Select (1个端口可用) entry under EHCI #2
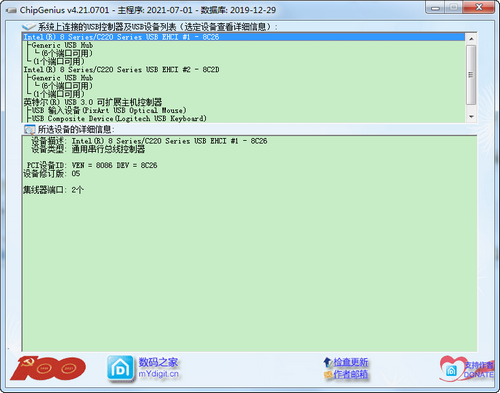Viewport: 500px width, 393px height. 59,94
